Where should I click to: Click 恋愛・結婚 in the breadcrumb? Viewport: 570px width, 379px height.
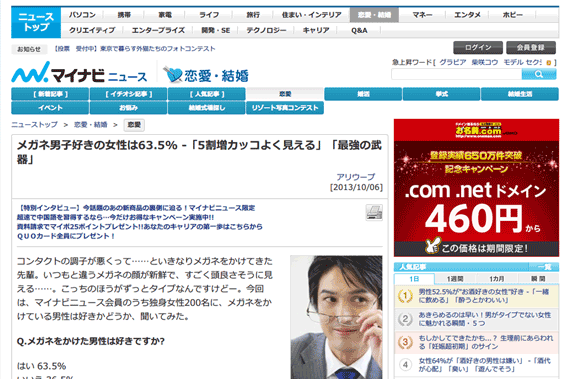tap(91, 125)
